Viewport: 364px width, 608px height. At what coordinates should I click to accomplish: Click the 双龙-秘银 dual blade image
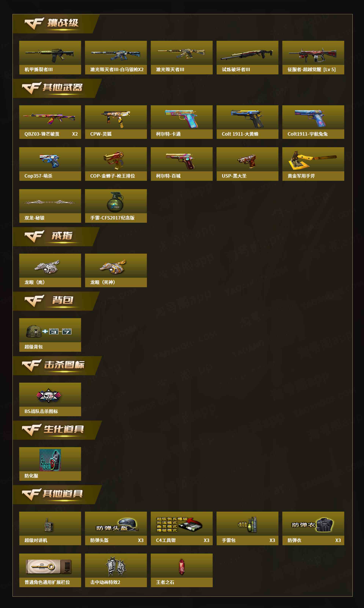coord(49,202)
